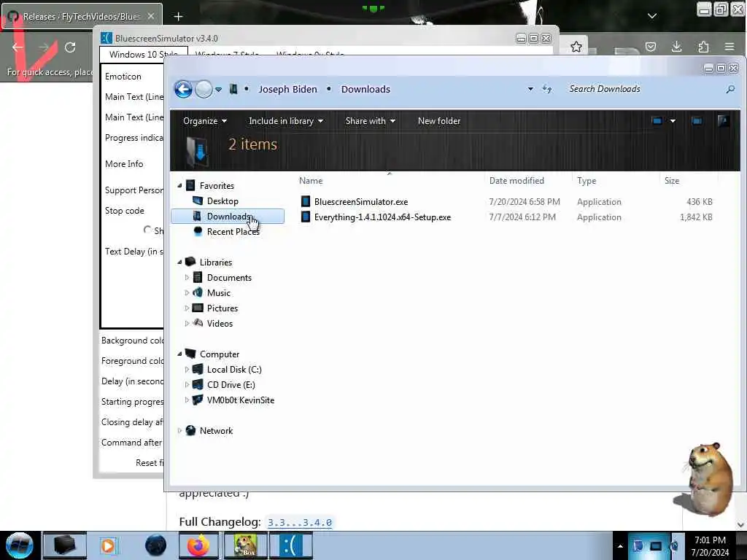This screenshot has height=560, width=747.
Task: Open the Organize menu
Action: 205,121
